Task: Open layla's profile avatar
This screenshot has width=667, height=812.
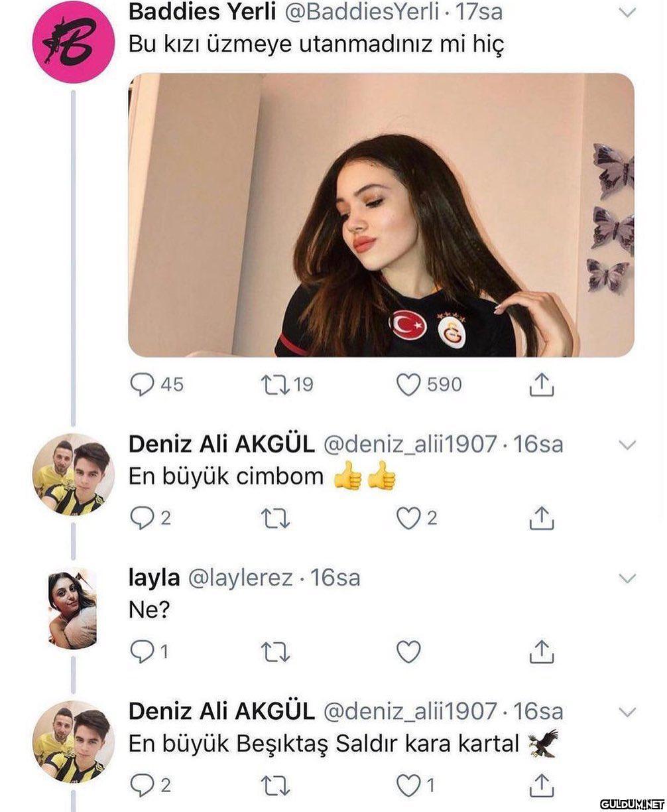Action: pyautogui.click(x=73, y=608)
